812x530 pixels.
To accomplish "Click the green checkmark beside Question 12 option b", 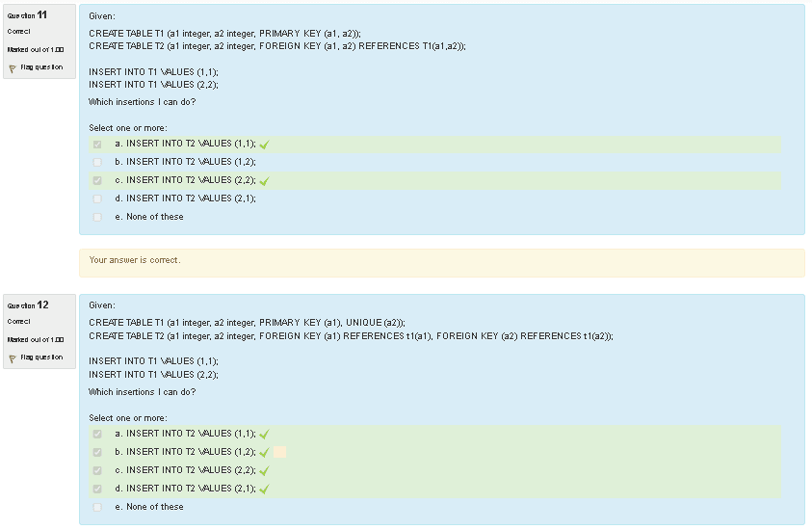I will 263,453.
